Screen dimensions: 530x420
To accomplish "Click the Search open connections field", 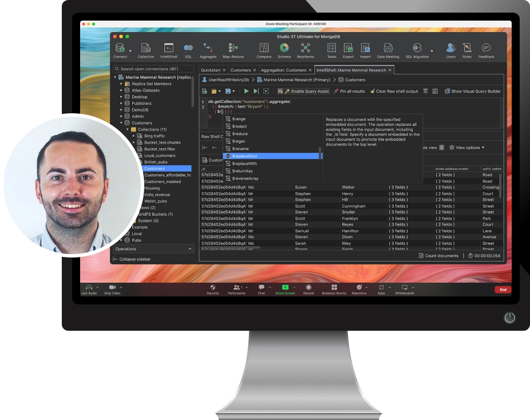I will point(154,69).
